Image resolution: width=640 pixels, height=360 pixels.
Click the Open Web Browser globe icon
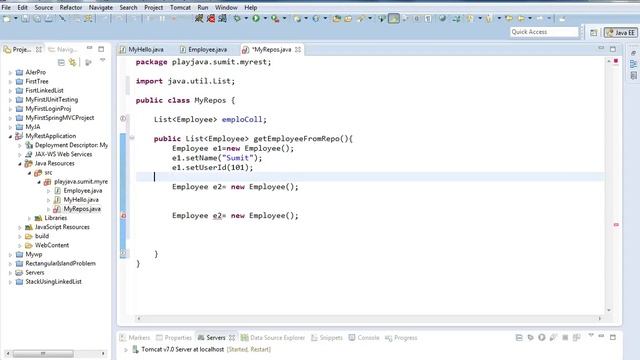442,18
